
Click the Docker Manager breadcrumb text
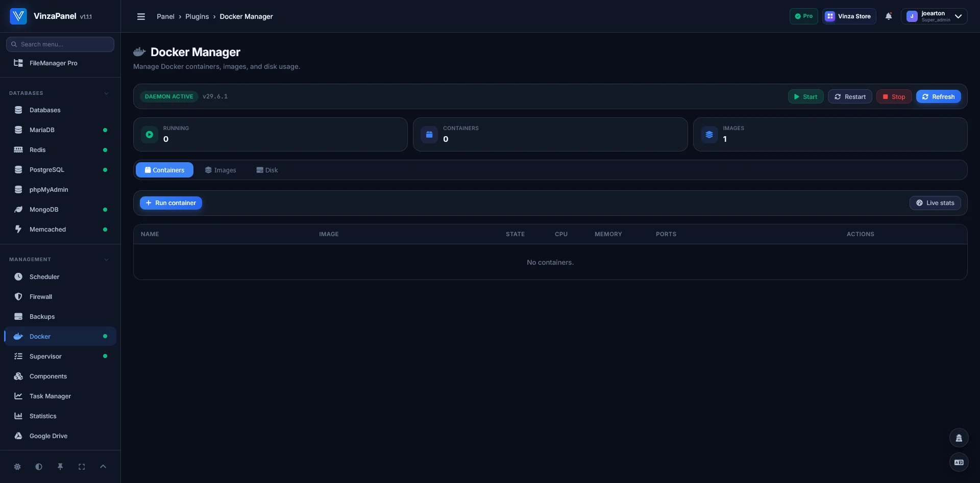(246, 16)
